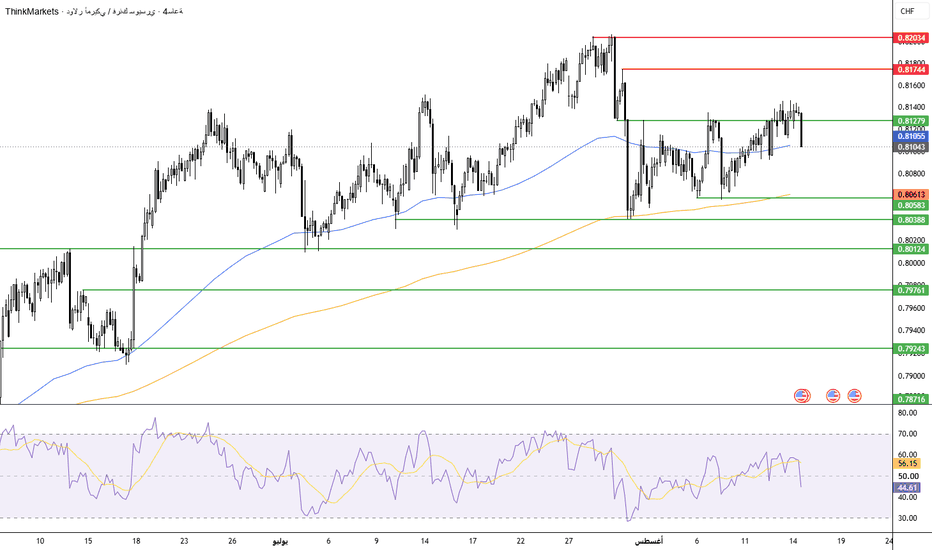Click the 0.80800 price scale tick

pos(912,174)
